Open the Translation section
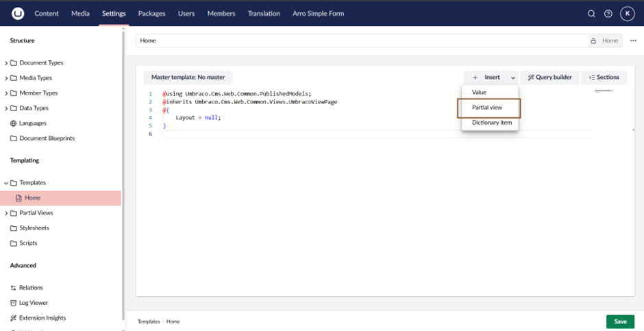The image size is (644, 331). (264, 14)
